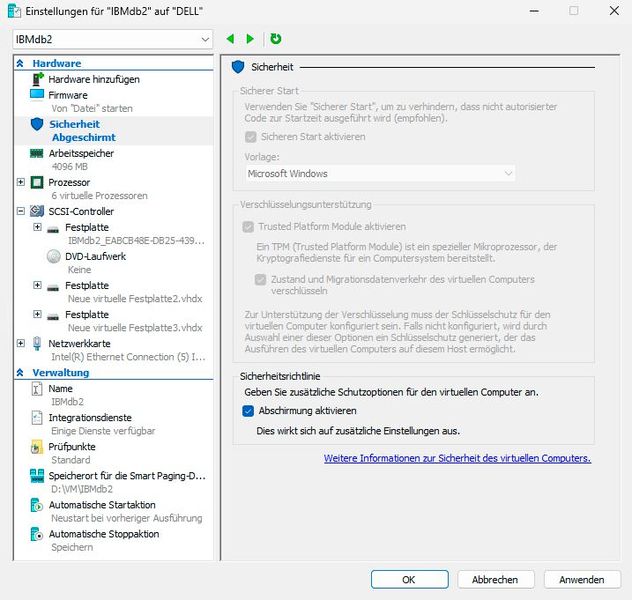The image size is (632, 600).
Task: Toggle Sicheren Start aktivieren checkbox
Action: point(251,137)
